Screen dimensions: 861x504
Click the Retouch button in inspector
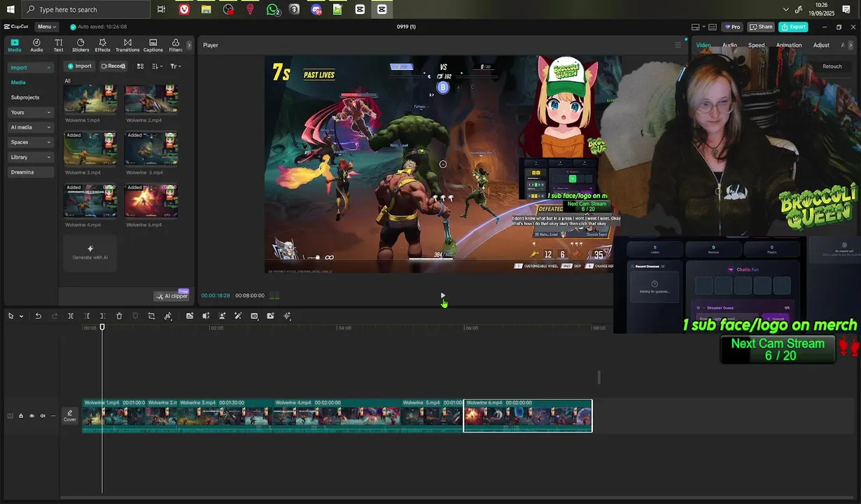(x=832, y=66)
